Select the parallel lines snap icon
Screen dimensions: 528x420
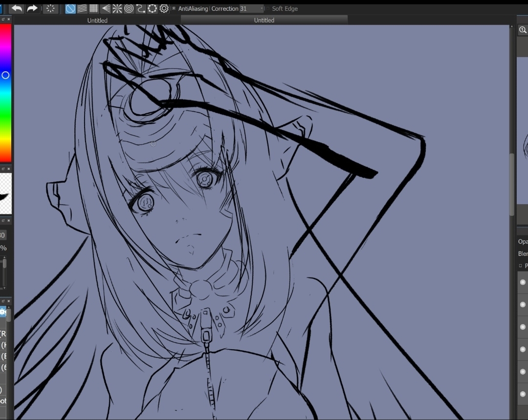82,8
